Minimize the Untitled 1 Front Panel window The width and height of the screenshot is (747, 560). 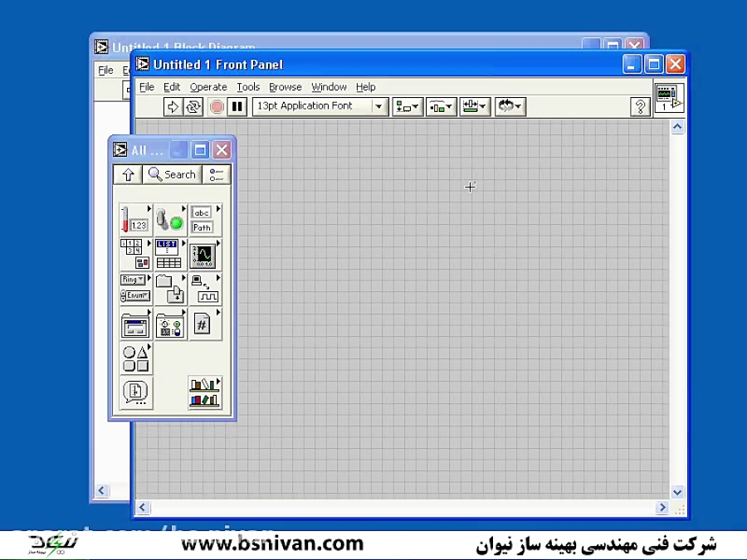tap(632, 64)
